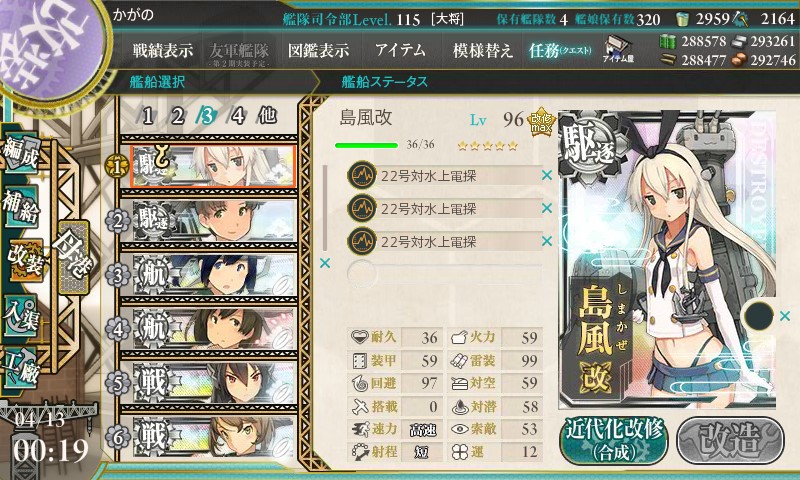This screenshot has height=480, width=800.
Task: Select the 改装 refit icon
Action: click(24, 260)
